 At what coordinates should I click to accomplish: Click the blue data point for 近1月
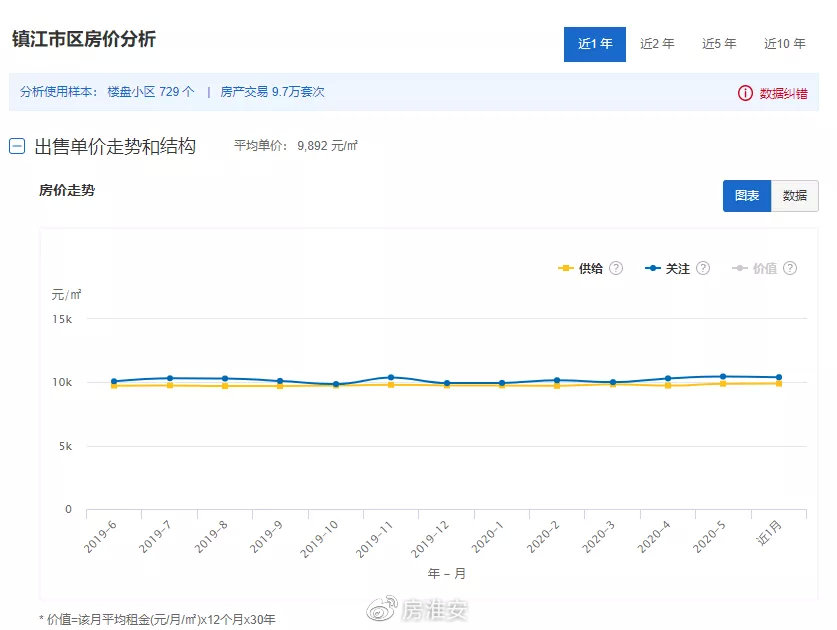point(779,377)
